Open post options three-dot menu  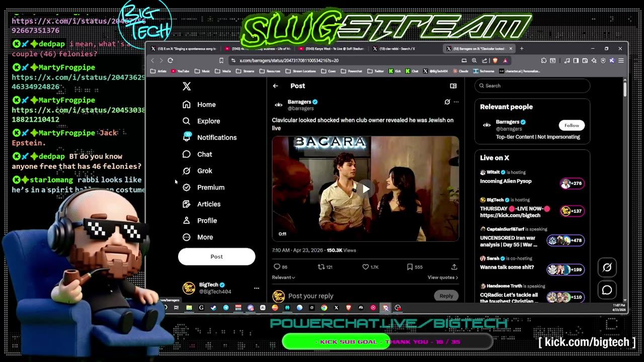tap(456, 102)
